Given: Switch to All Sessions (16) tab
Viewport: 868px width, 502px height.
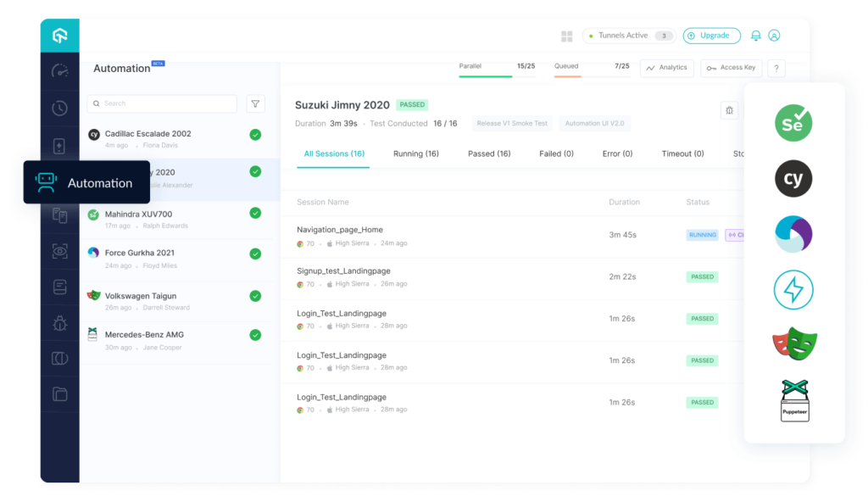Looking at the screenshot, I should [334, 154].
